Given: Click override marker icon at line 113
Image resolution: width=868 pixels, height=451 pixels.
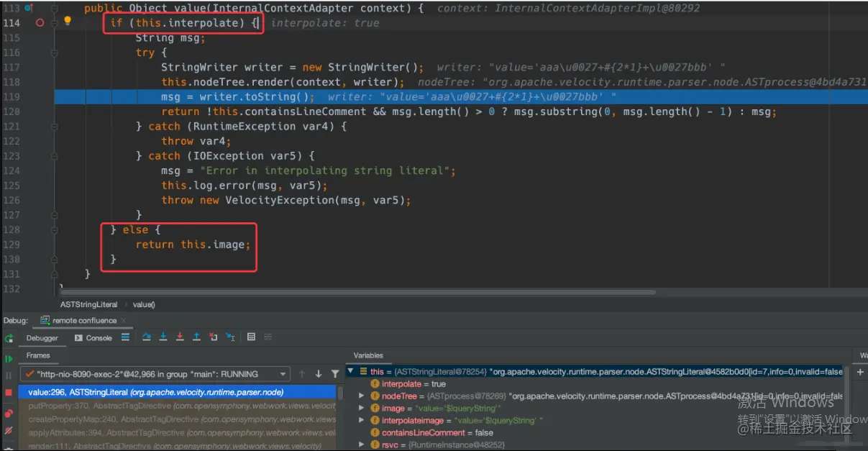Looking at the screenshot, I should (x=29, y=8).
